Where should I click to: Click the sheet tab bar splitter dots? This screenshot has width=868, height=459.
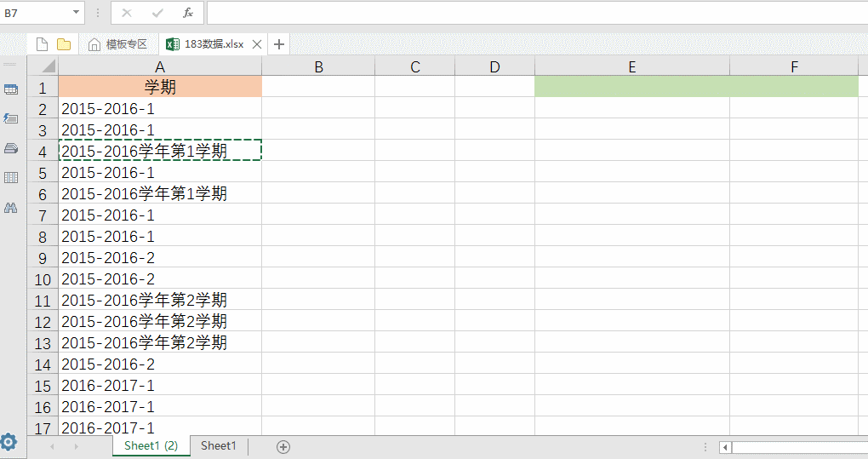(x=705, y=447)
